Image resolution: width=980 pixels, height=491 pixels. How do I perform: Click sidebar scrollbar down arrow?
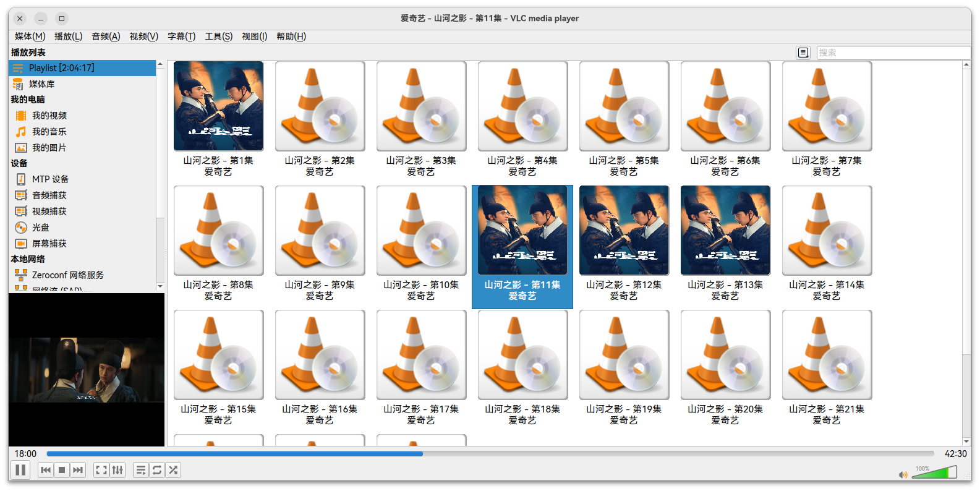coord(160,286)
